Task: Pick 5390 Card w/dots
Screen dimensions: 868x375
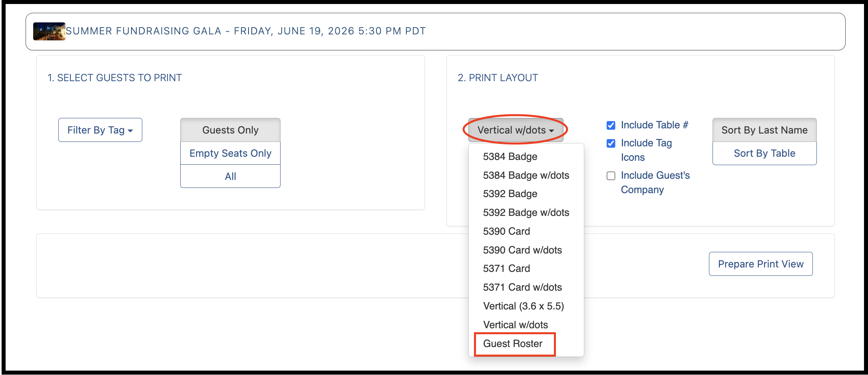Action: [526, 250]
